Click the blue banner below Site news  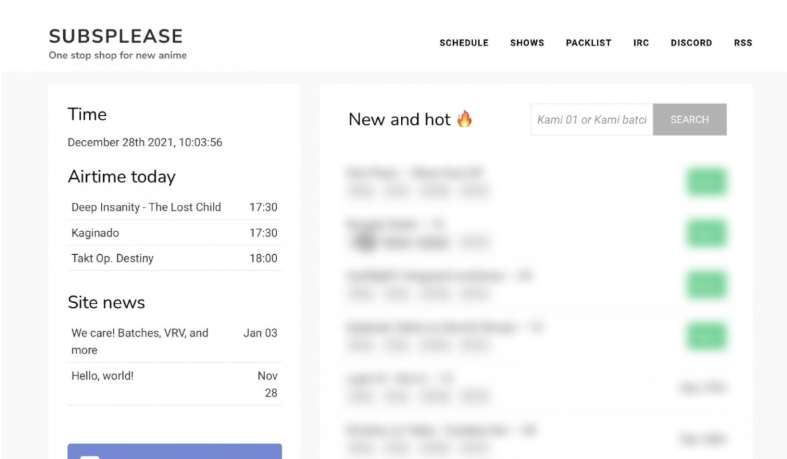pyautogui.click(x=175, y=451)
